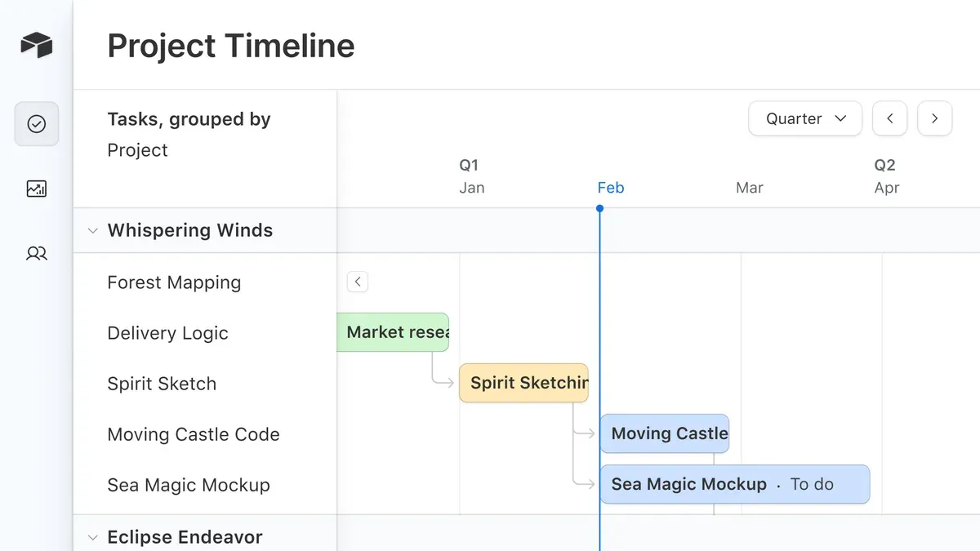Collapse the Eclipse Endeavor group
This screenshot has width=980, height=551.
pyautogui.click(x=92, y=537)
